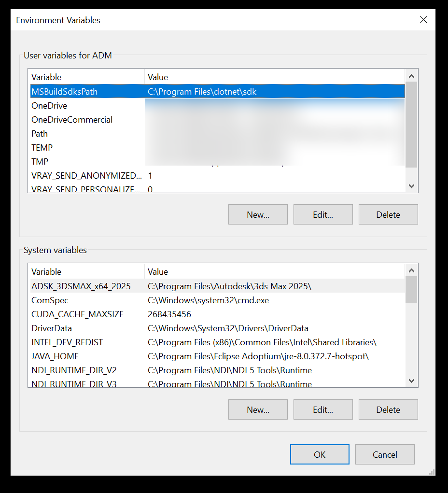This screenshot has width=448, height=493.
Task: Create a new system variable
Action: (x=258, y=409)
